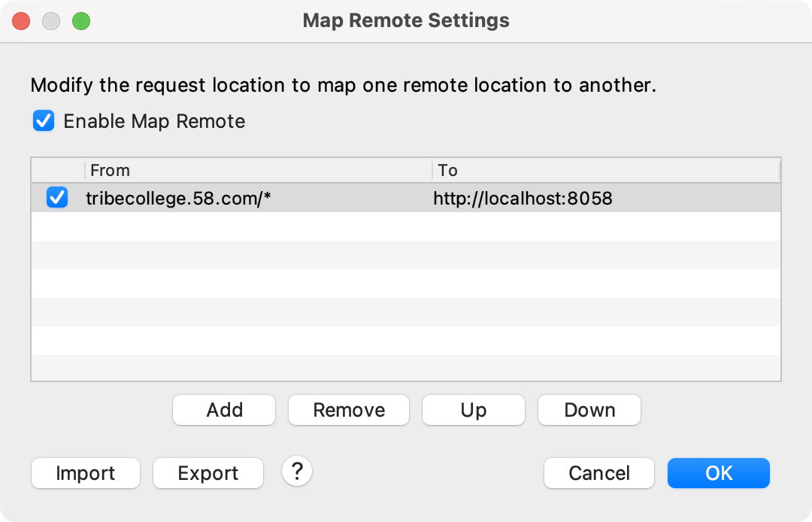The width and height of the screenshot is (812, 522).
Task: Disable the tribecollege.58.com mapping rule
Action: (57, 198)
